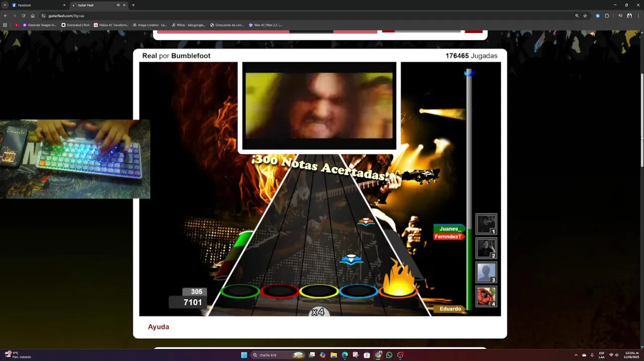Open the Chrome three-dot menu
This screenshot has width=644, height=361.
[638, 16]
